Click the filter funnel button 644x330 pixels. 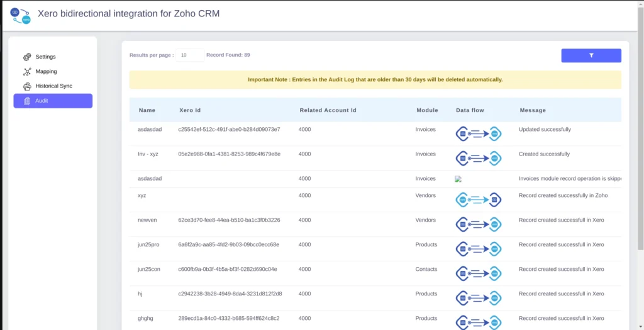(x=591, y=55)
